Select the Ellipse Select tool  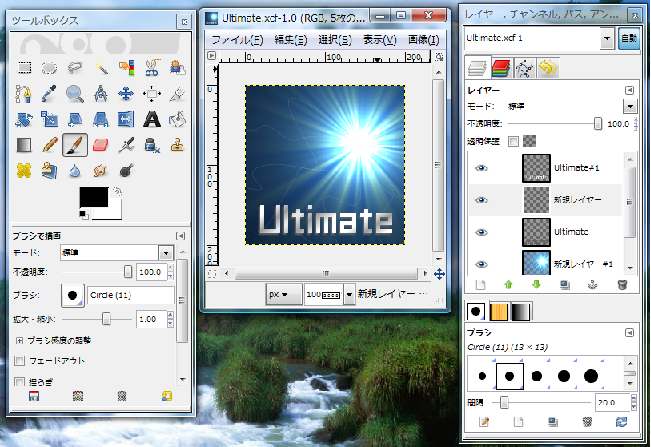pyautogui.click(x=50, y=68)
